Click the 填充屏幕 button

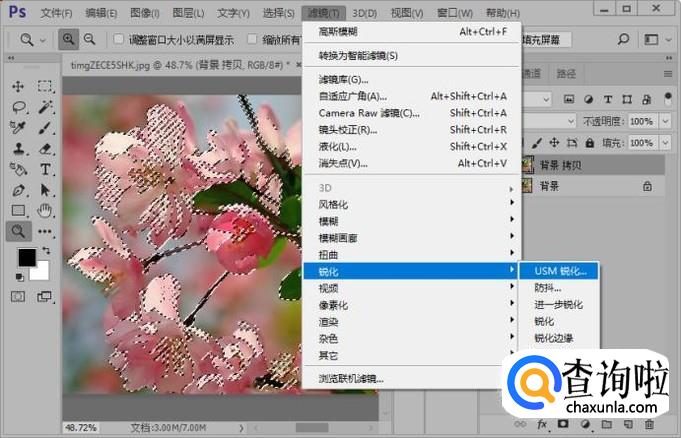(x=545, y=40)
